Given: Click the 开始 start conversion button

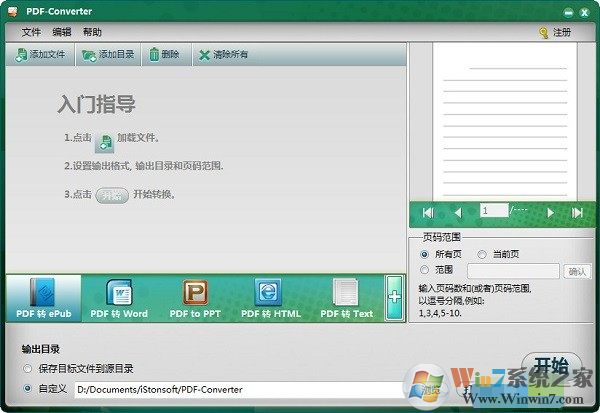Looking at the screenshot, I should click(x=551, y=366).
